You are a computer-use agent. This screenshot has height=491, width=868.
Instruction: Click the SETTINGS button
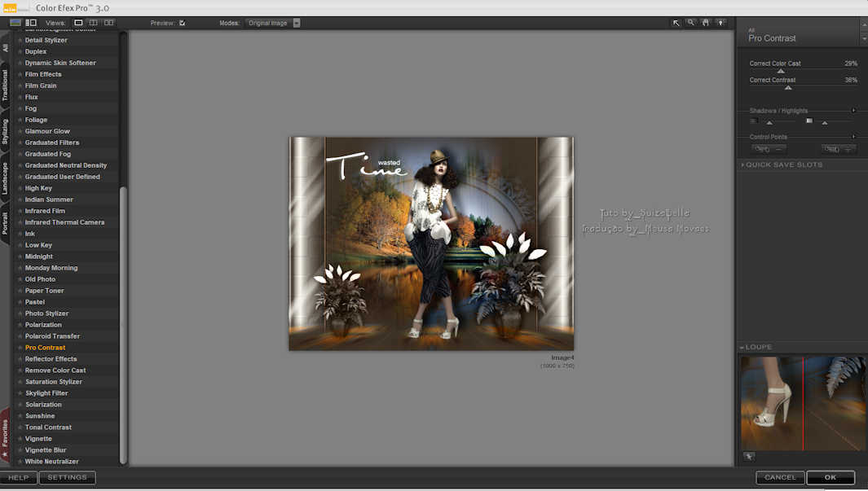67,478
